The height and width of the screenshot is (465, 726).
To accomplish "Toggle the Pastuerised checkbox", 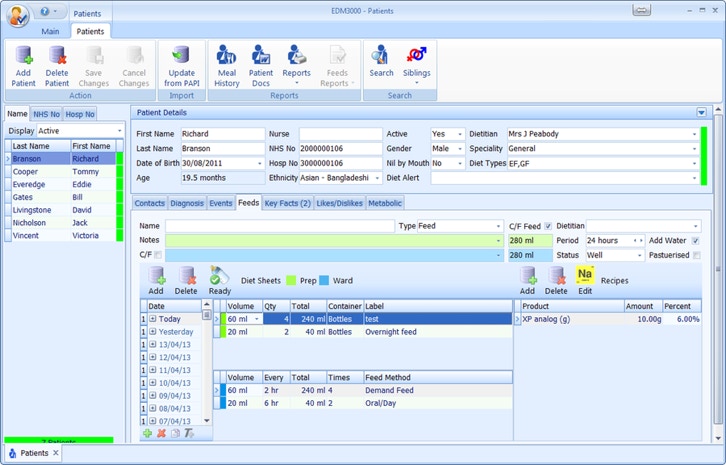I will coord(696,255).
